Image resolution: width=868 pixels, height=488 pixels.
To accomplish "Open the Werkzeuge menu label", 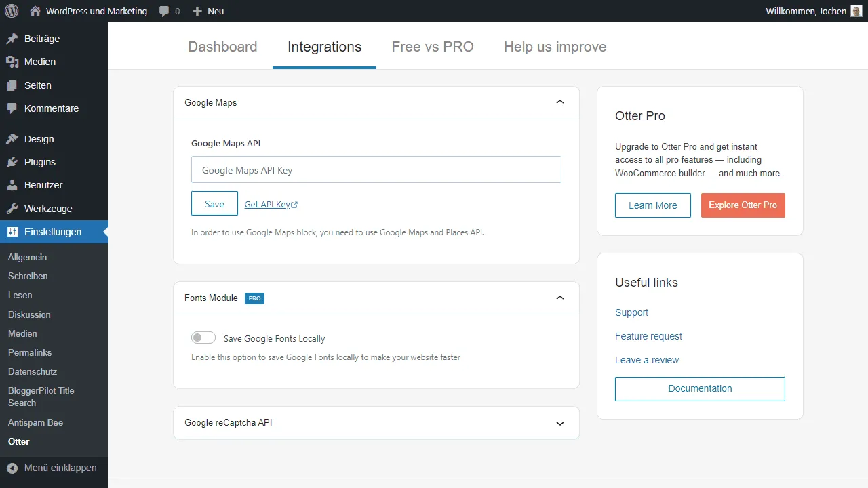I will (48, 209).
